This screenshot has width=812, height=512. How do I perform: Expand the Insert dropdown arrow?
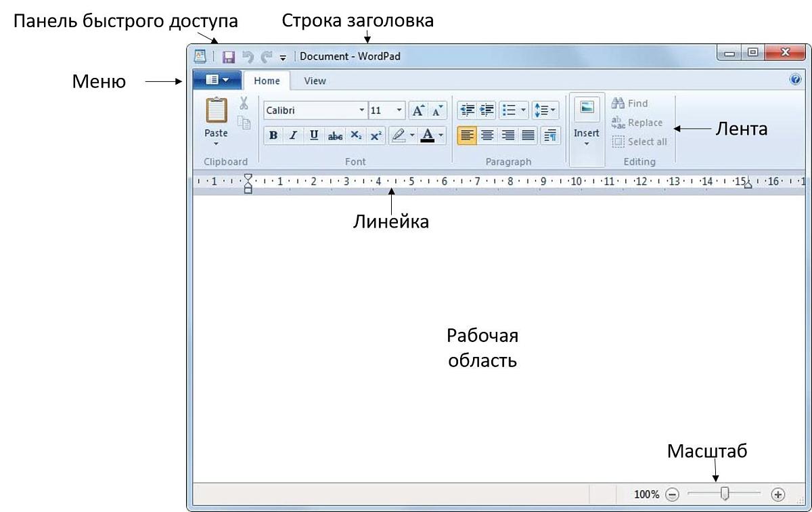pos(587,143)
